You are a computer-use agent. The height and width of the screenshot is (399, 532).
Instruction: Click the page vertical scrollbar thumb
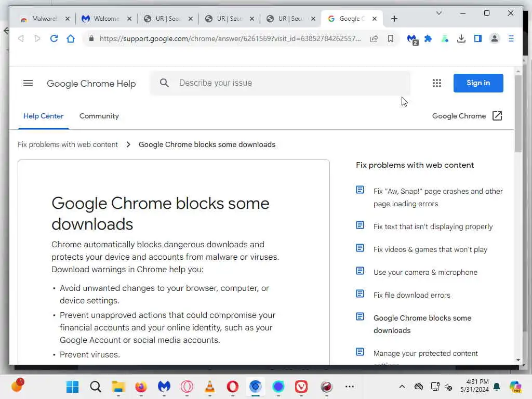pyautogui.click(x=518, y=114)
